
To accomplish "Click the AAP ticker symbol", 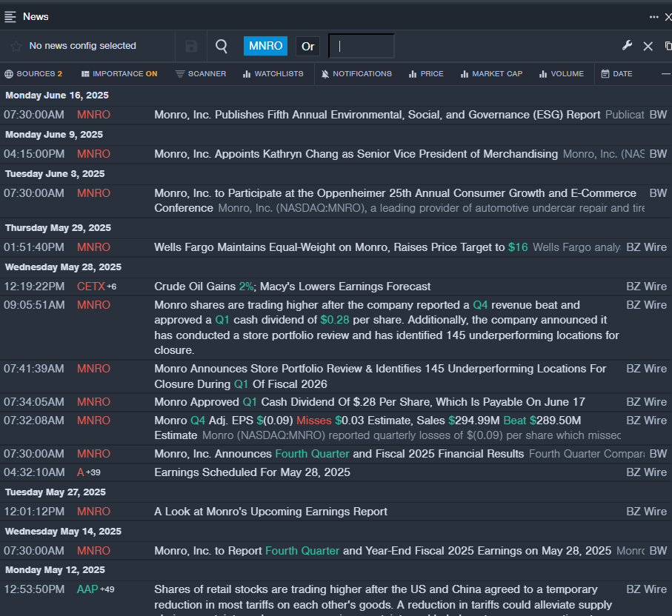I will coord(87,589).
